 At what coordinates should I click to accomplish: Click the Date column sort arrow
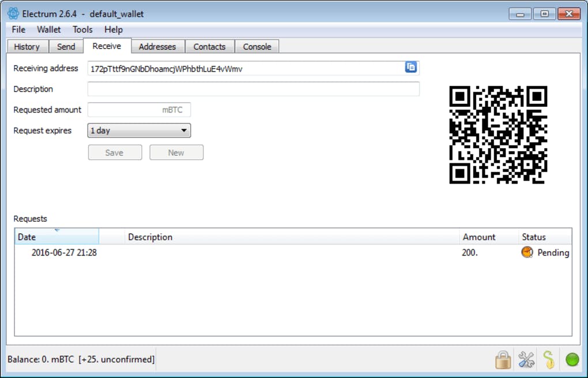pyautogui.click(x=56, y=233)
